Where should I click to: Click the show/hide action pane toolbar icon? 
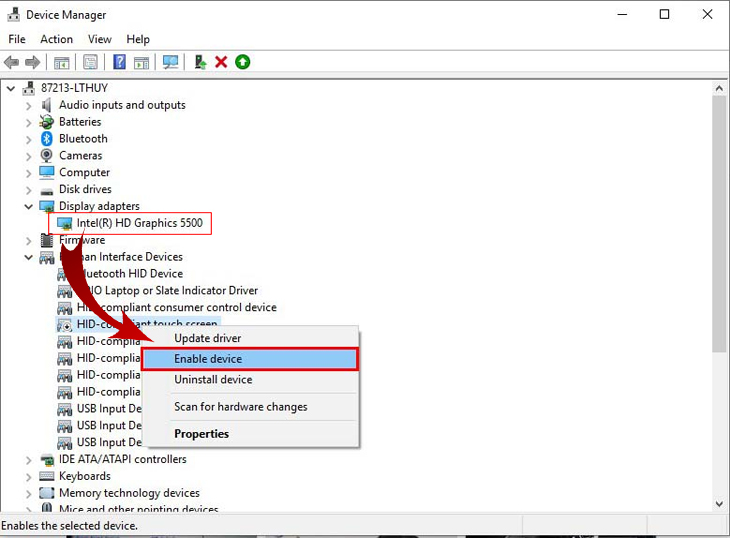tap(141, 62)
